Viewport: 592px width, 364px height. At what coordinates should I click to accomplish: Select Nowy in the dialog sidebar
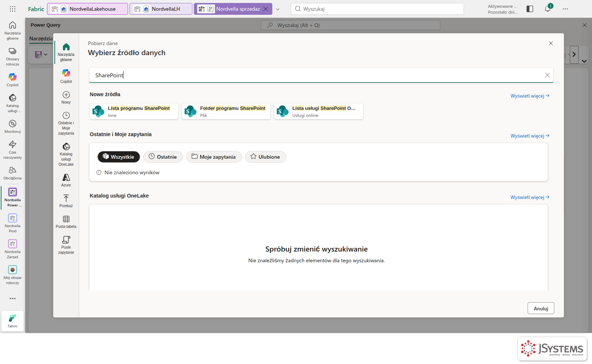[x=66, y=98]
